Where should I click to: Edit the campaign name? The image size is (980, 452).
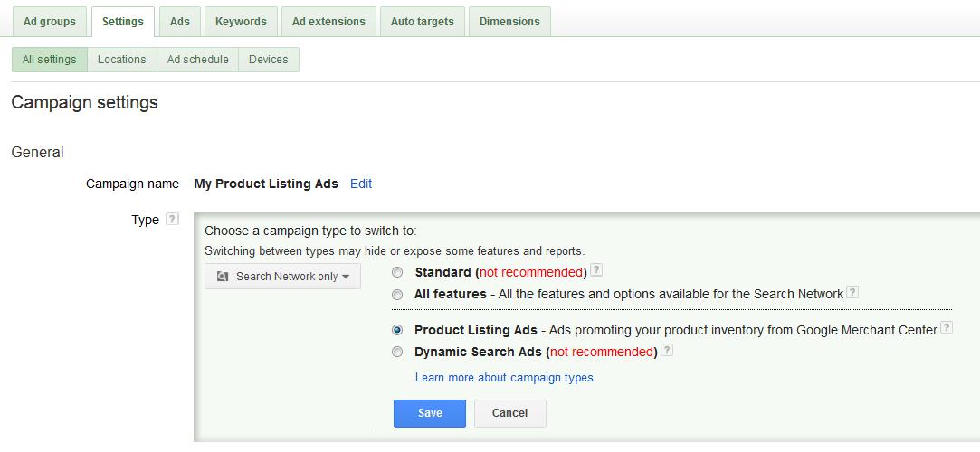[361, 184]
